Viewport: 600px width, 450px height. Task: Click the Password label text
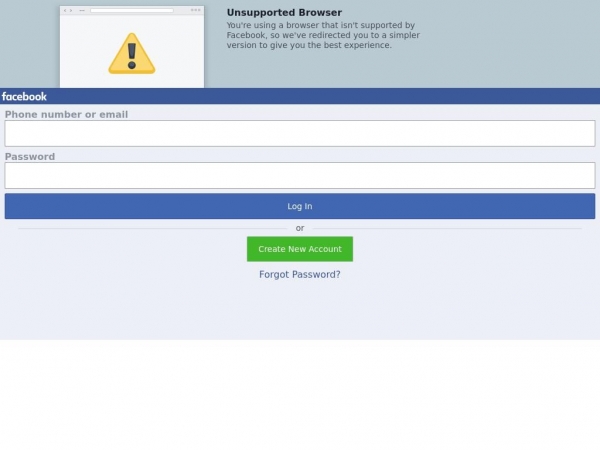[x=30, y=157]
